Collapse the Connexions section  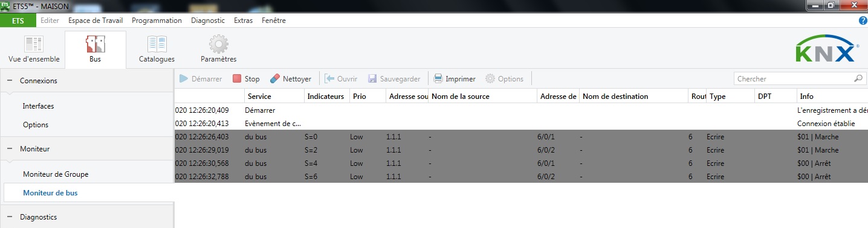tap(10, 81)
